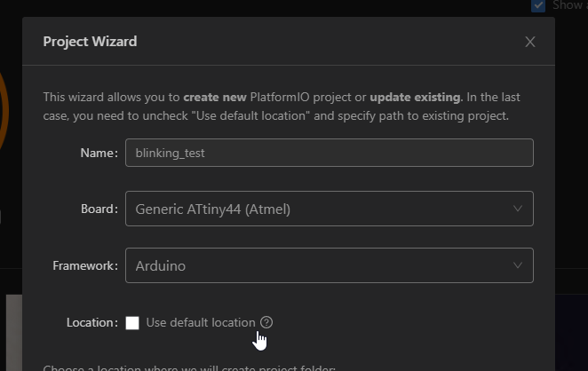Click the bold "update existing" text
This screenshot has width=588, height=371.
pos(415,96)
